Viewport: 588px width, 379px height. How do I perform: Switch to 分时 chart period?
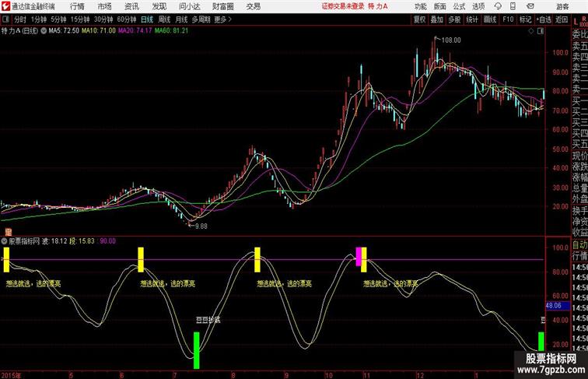[20, 19]
